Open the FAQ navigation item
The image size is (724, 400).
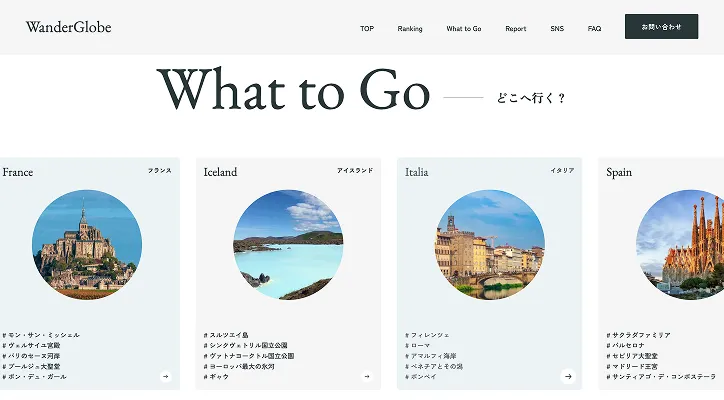[594, 29]
